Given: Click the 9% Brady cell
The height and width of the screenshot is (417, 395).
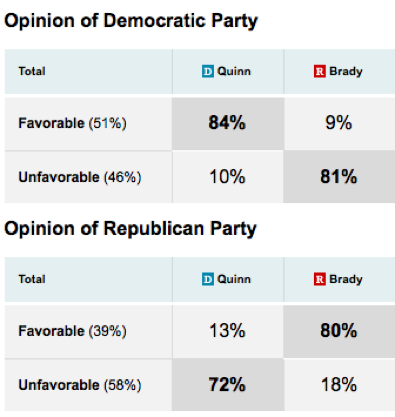Looking at the screenshot, I should 339,124.
